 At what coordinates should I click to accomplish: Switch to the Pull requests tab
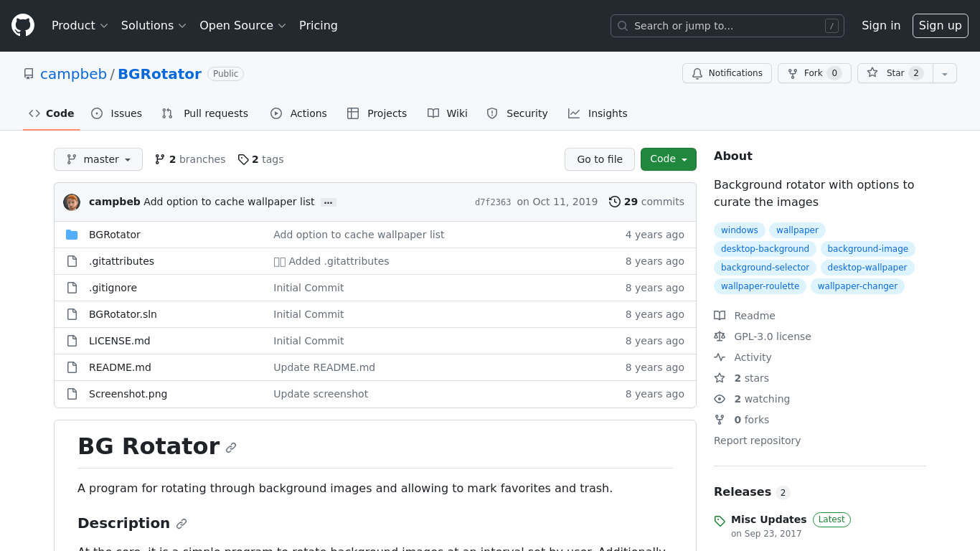[205, 113]
